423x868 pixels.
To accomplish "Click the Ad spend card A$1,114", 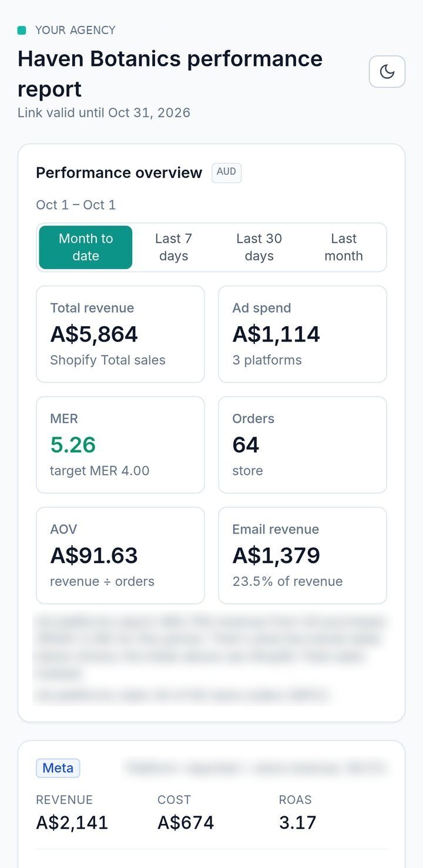I will tap(303, 334).
